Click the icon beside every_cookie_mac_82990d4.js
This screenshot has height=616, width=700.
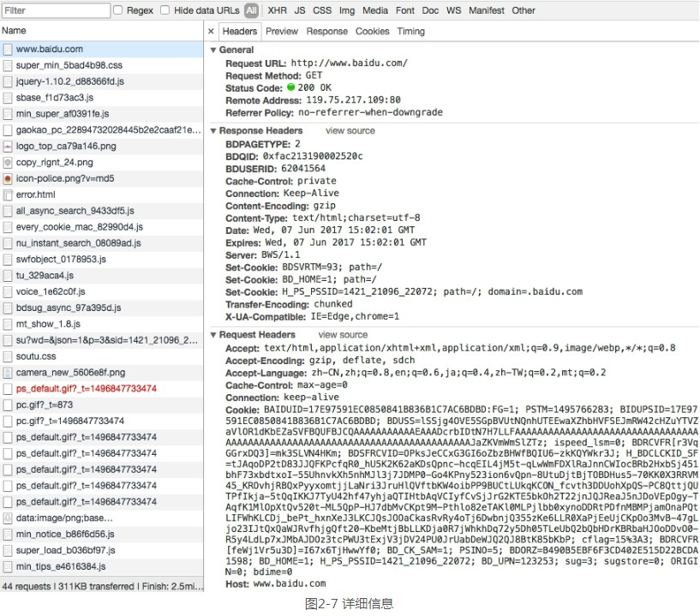(x=8, y=227)
